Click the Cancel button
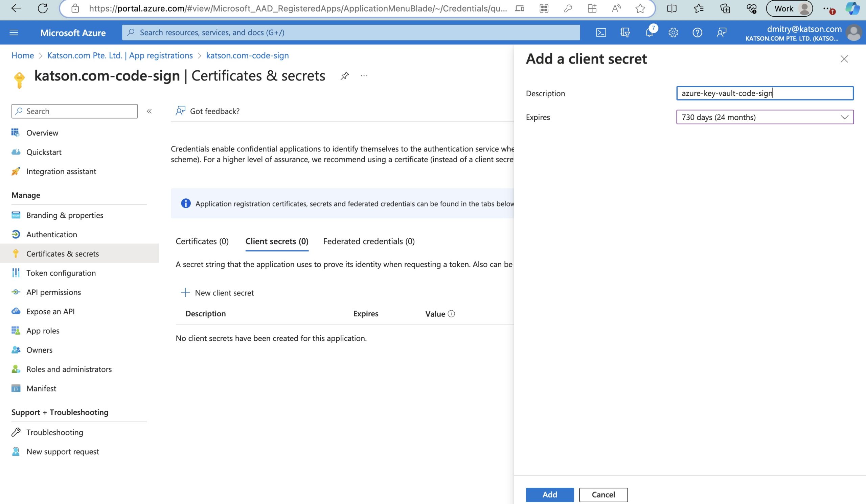Viewport: 866px width, 504px height. 603,495
